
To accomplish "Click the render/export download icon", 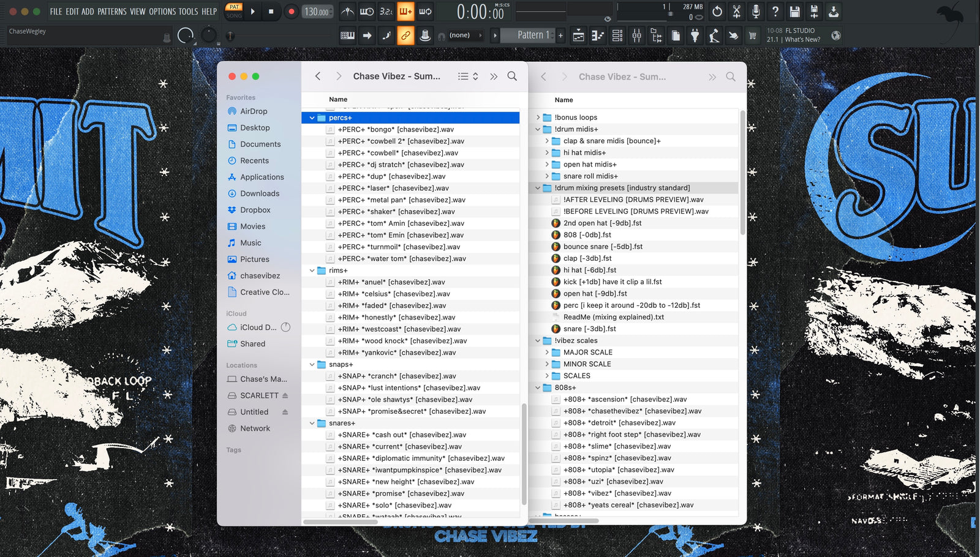I will point(834,12).
